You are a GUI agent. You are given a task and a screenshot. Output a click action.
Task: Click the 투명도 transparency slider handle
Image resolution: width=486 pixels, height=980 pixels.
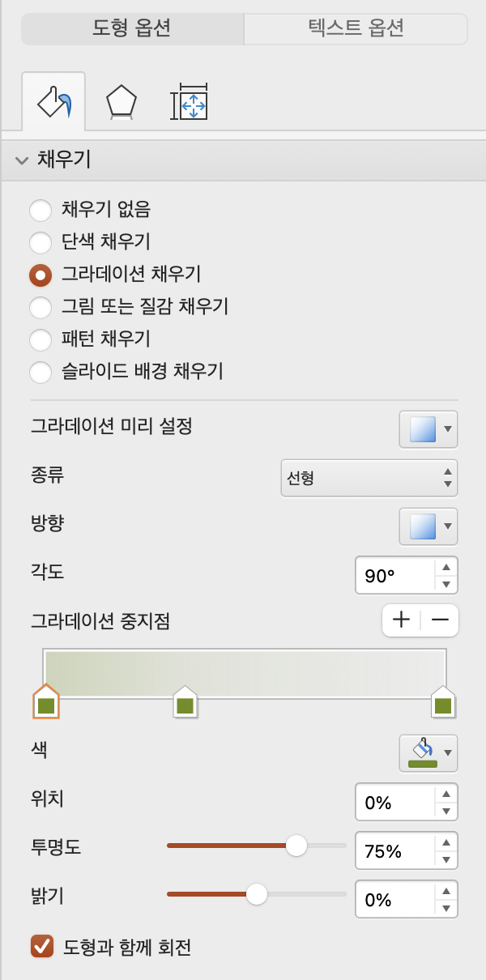tap(296, 846)
